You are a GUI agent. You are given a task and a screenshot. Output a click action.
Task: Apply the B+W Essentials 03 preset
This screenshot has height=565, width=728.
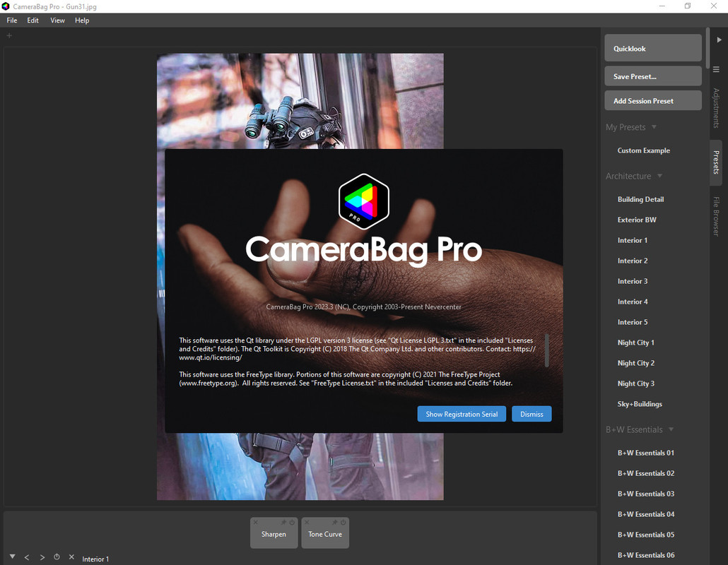(x=646, y=494)
